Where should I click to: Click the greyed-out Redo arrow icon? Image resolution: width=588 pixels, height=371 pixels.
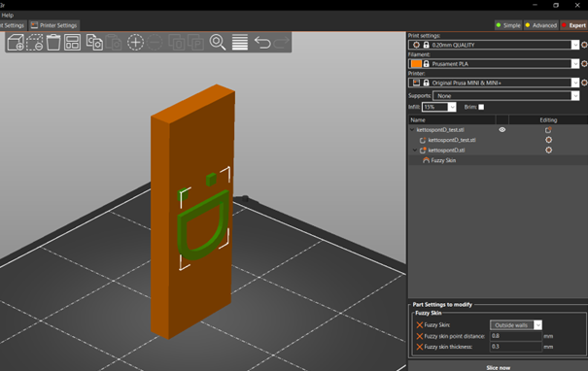(x=281, y=42)
